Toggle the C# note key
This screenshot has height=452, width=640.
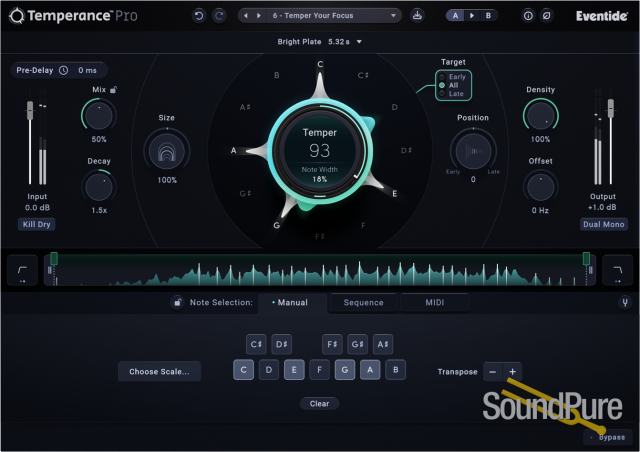pos(256,344)
